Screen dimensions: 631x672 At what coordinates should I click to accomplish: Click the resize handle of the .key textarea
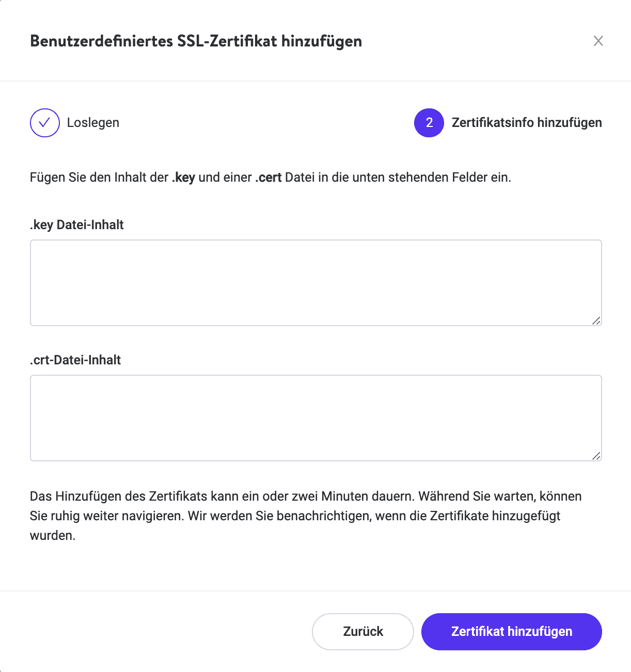point(596,320)
